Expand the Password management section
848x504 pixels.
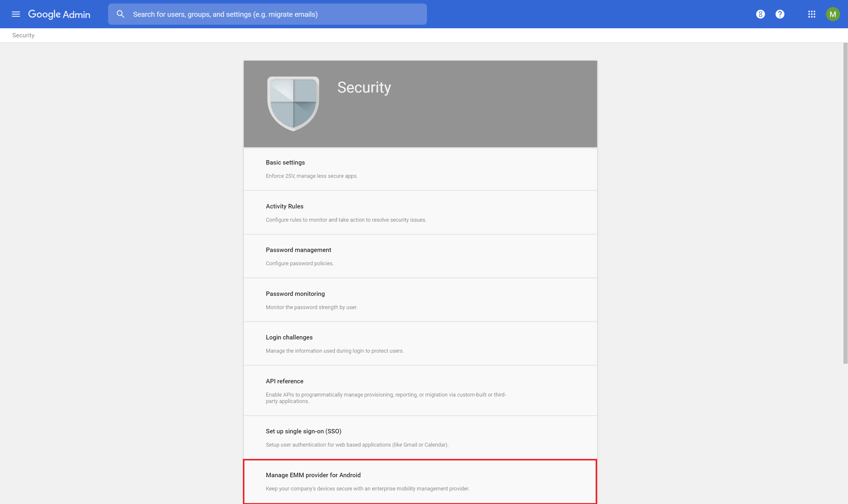point(420,256)
